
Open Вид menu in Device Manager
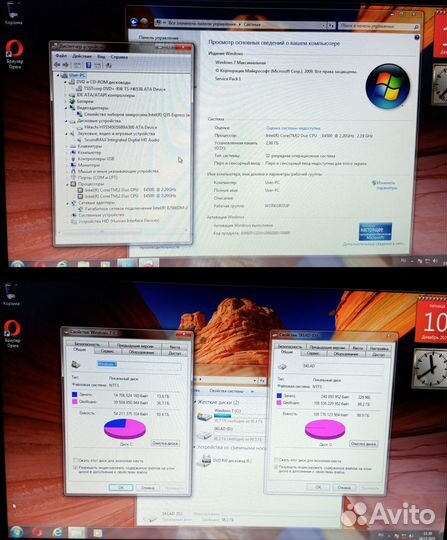pyautogui.click(x=101, y=56)
